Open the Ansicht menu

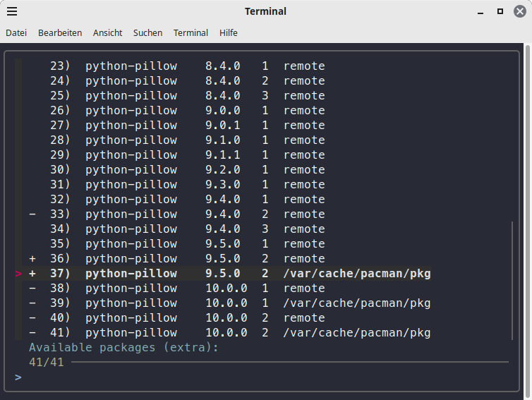tap(107, 32)
